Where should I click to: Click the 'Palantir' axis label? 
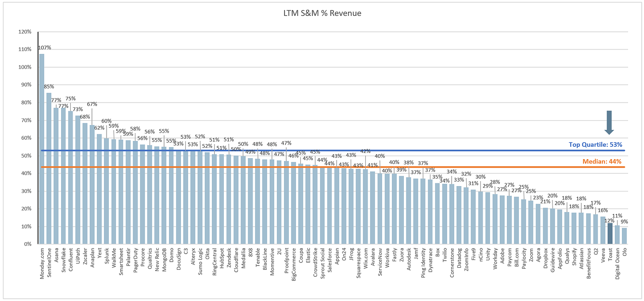tap(128, 257)
